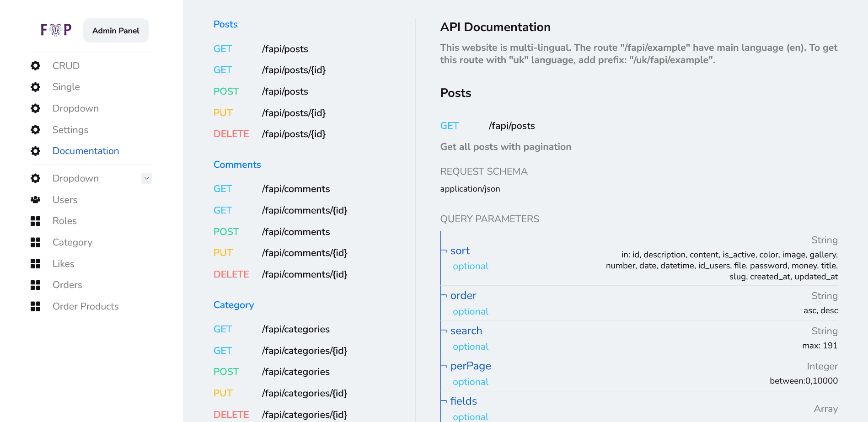Open PUT /fapi/categories/{id} endpoint

tap(280, 393)
